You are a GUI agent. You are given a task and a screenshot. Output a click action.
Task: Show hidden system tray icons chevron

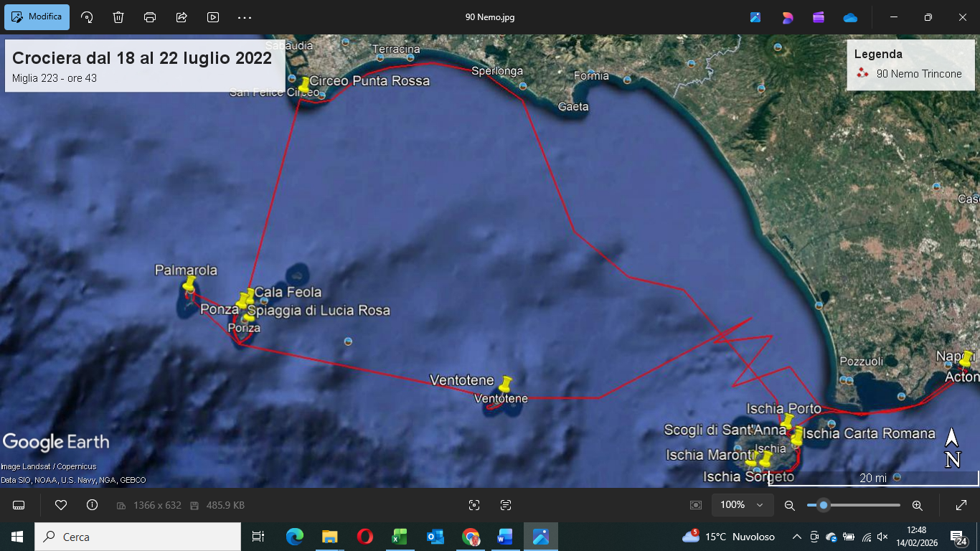[796, 537]
